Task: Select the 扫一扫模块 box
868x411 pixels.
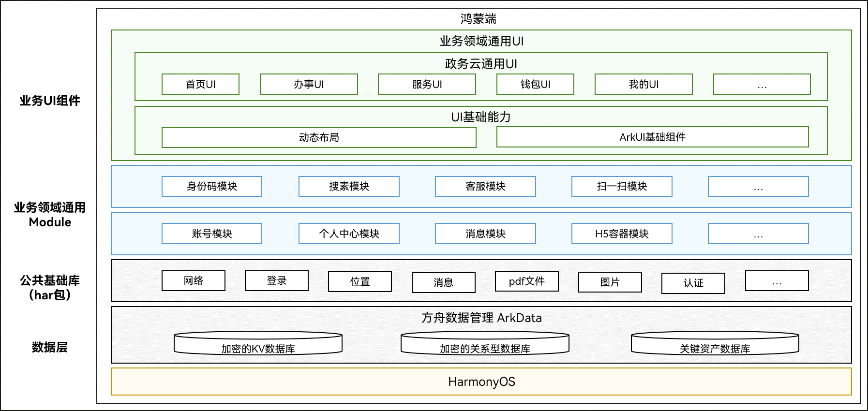Action: point(622,186)
